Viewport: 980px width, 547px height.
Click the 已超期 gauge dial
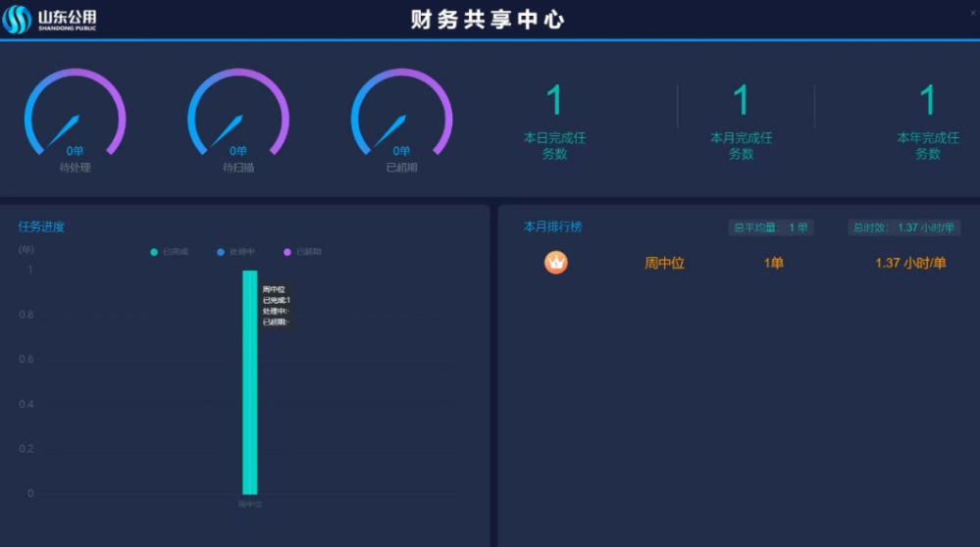pos(401,118)
